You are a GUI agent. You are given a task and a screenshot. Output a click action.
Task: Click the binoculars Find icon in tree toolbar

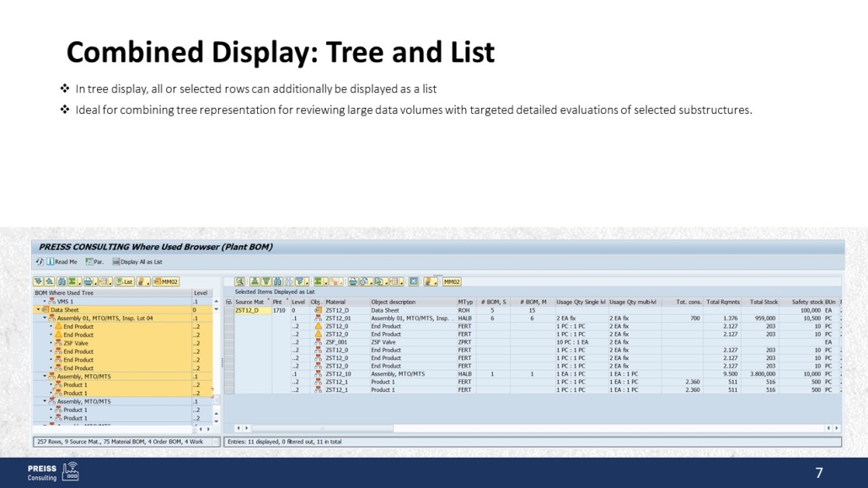coord(62,282)
